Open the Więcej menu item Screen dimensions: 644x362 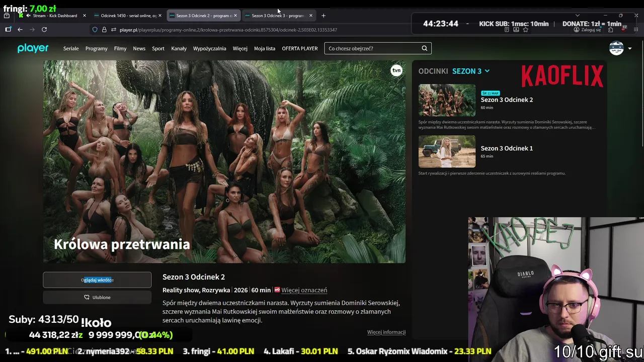tap(240, 48)
